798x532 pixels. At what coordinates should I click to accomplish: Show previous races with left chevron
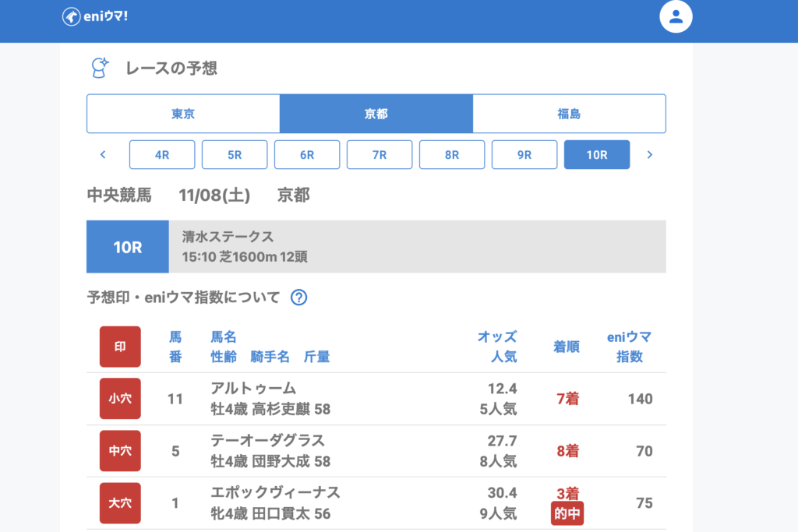tap(103, 155)
